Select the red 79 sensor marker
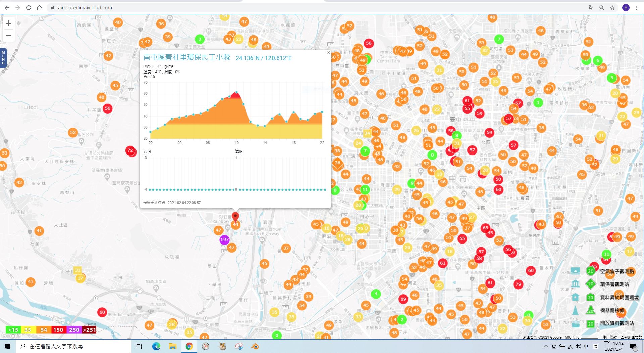Viewport: 644px width, 353px height. (x=518, y=284)
